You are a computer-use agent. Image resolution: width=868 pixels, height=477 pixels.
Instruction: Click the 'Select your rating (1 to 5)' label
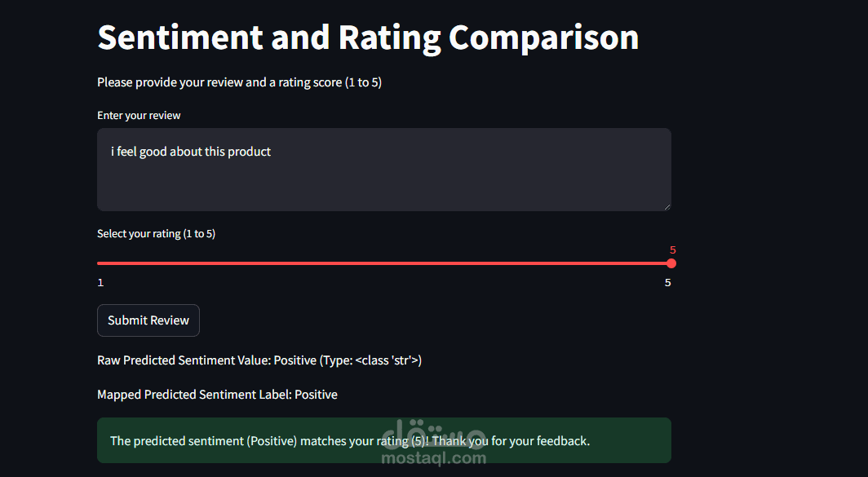coord(156,234)
